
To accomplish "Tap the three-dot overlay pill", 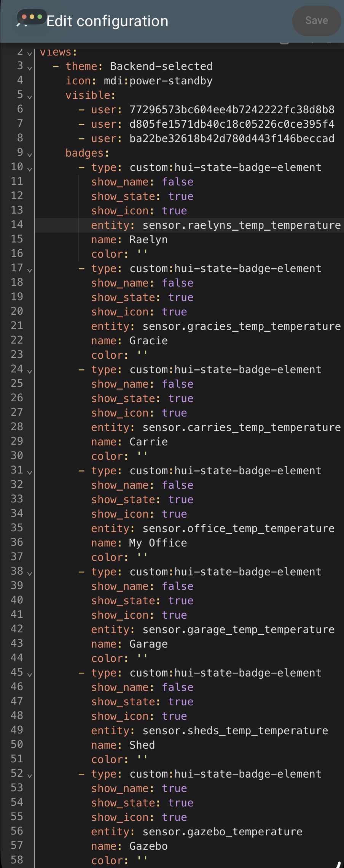I will pos(32,17).
